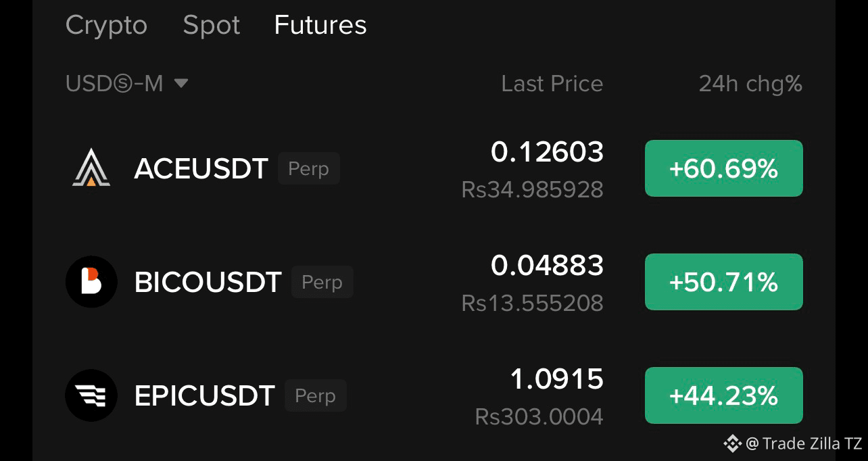
Task: Tap the EPIC coin logo icon
Action: coord(91,395)
